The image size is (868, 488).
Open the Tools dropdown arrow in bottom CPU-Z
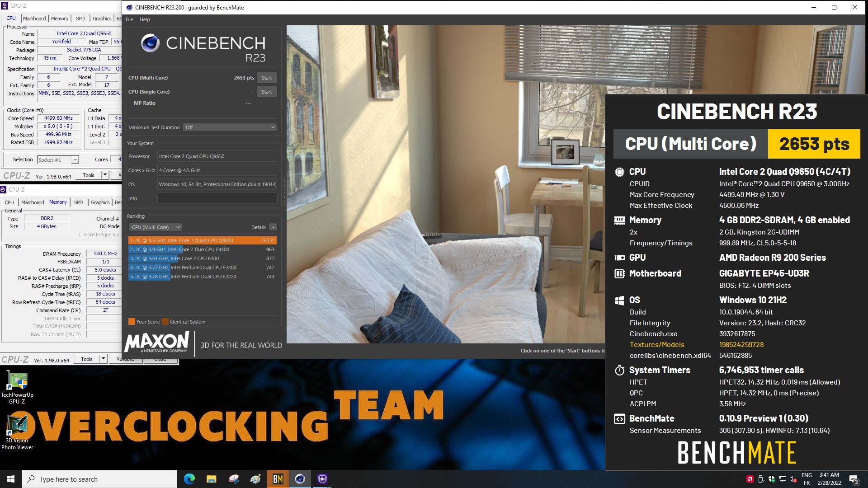103,359
